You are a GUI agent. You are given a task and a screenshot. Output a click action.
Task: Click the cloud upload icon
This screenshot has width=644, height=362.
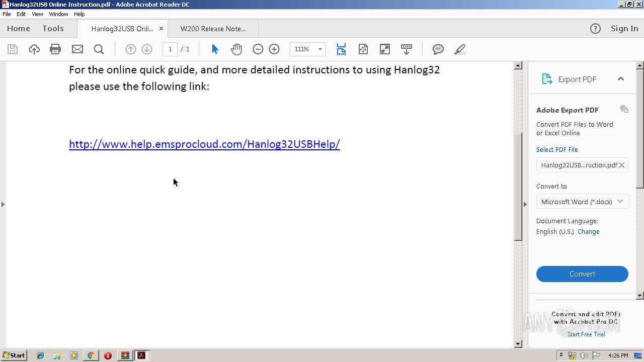pos(34,49)
